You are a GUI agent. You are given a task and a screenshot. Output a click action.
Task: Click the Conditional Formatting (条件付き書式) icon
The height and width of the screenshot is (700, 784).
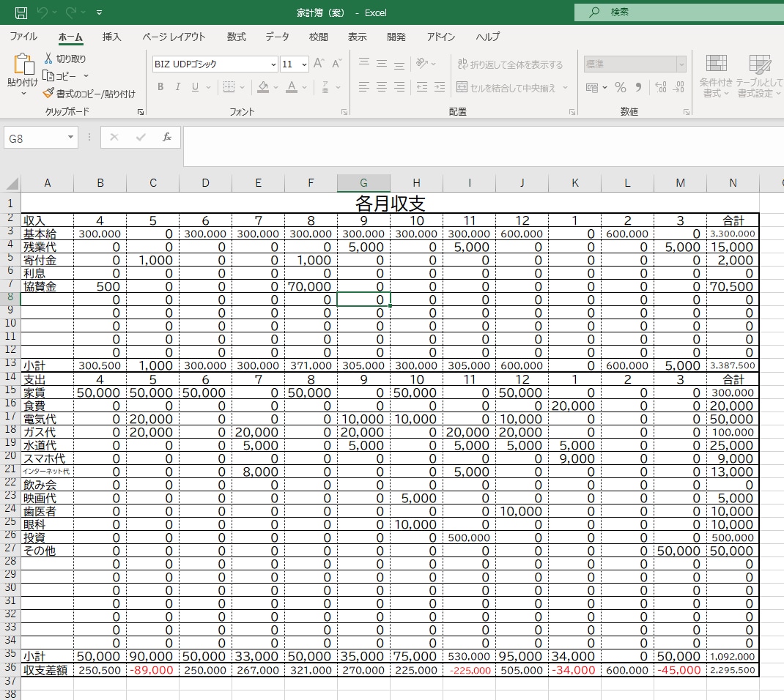[x=716, y=64]
